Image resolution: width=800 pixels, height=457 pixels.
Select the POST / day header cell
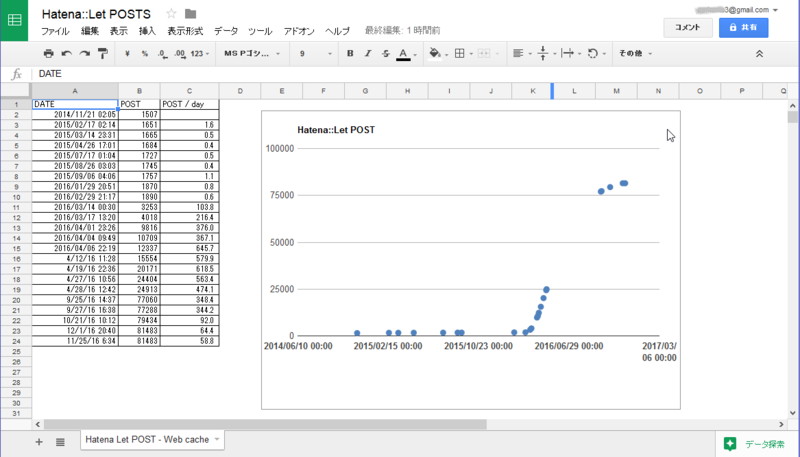click(x=189, y=104)
